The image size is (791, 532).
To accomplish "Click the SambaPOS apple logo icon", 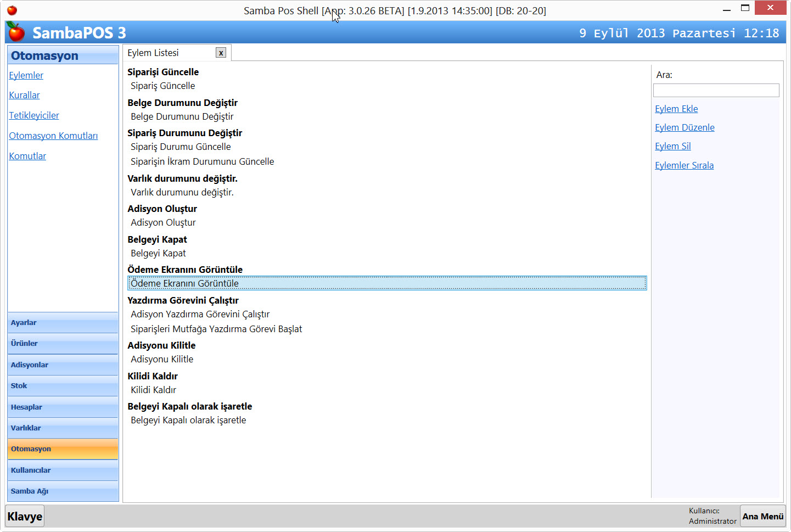I will (x=16, y=32).
